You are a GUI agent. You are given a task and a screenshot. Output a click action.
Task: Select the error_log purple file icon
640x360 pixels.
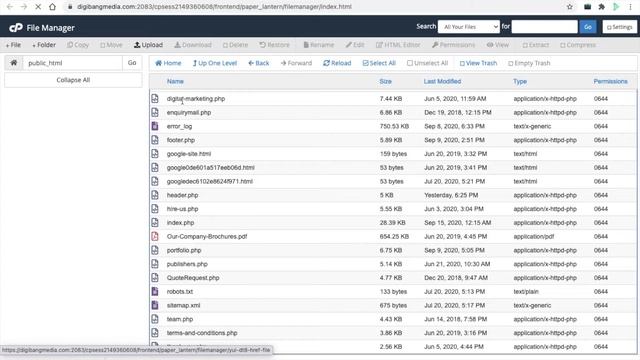[155, 126]
